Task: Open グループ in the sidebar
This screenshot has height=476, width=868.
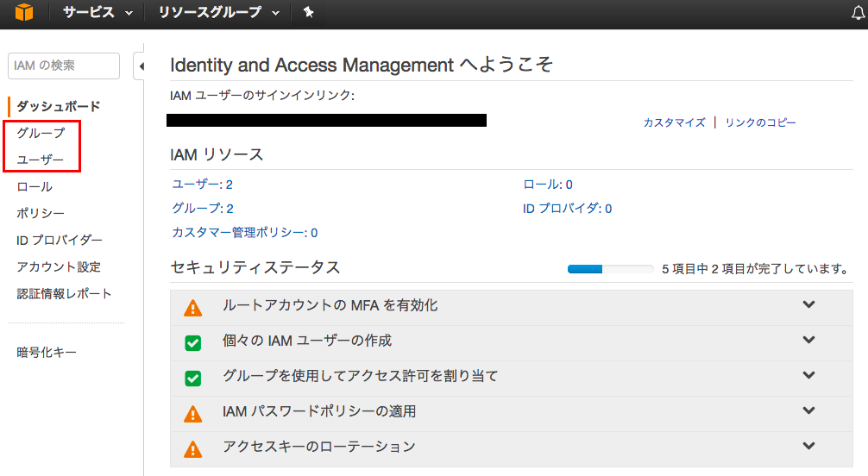Action: (41, 133)
